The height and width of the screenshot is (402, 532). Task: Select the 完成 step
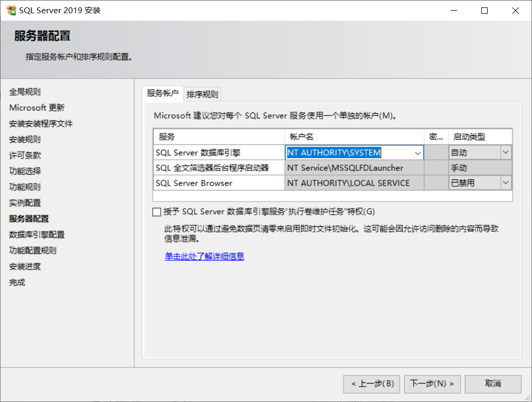click(17, 282)
